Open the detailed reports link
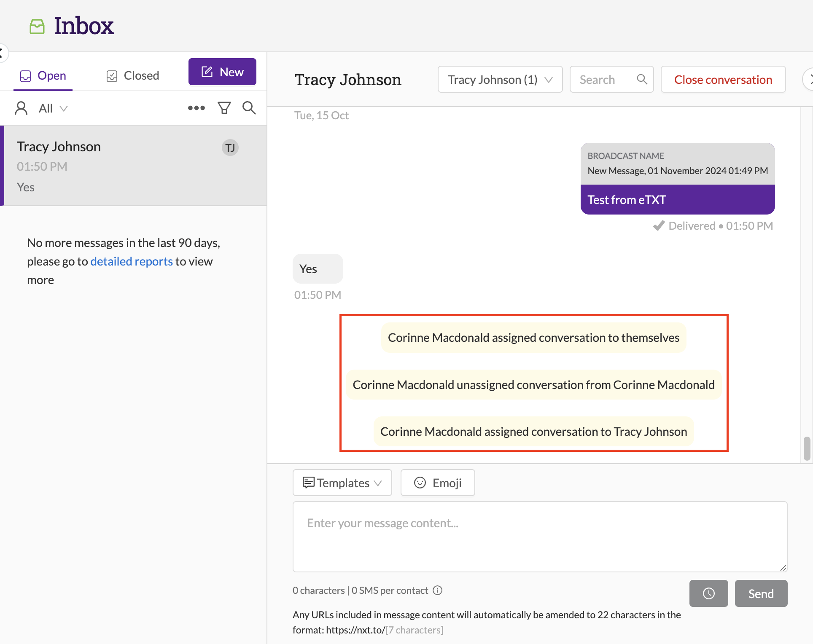The height and width of the screenshot is (644, 813). point(132,261)
